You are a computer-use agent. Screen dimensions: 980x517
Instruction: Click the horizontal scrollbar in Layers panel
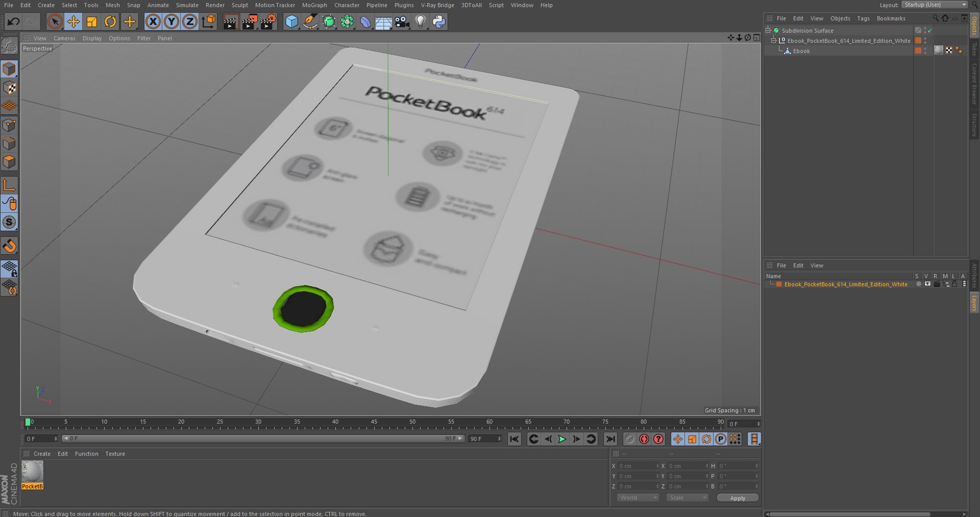850,514
